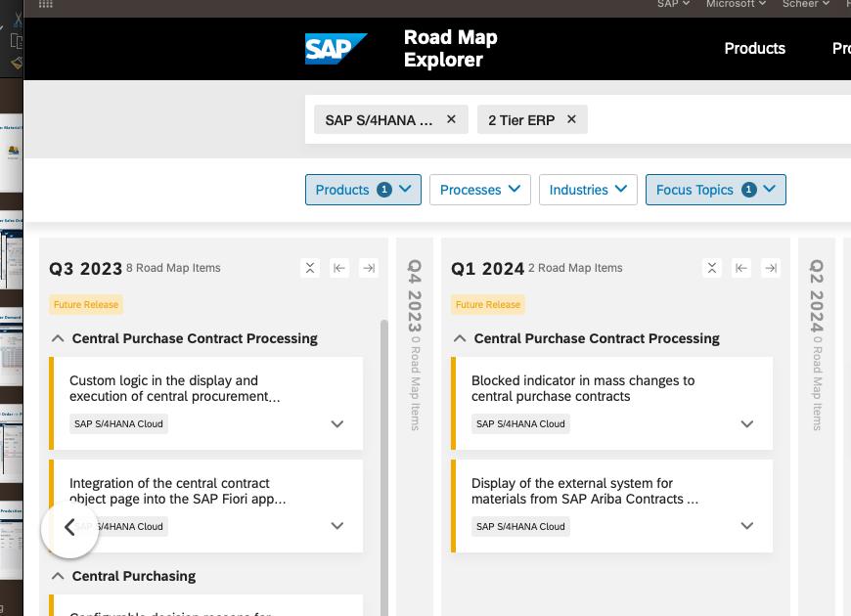Collapse all items in Q3 2023 column

click(310, 268)
